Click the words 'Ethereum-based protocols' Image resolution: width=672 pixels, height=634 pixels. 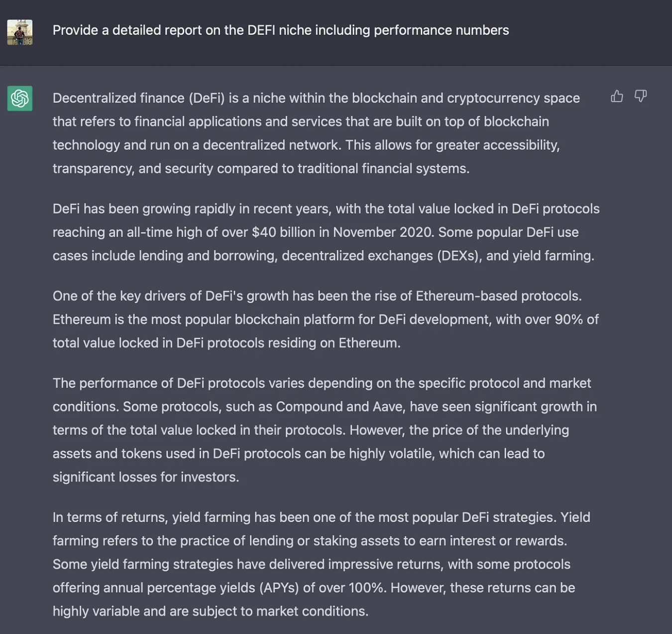[x=498, y=296]
